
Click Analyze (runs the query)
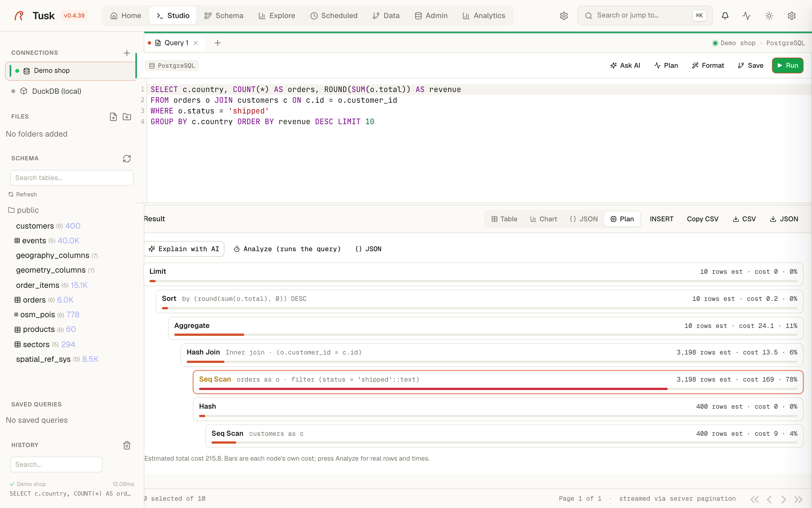point(287,249)
